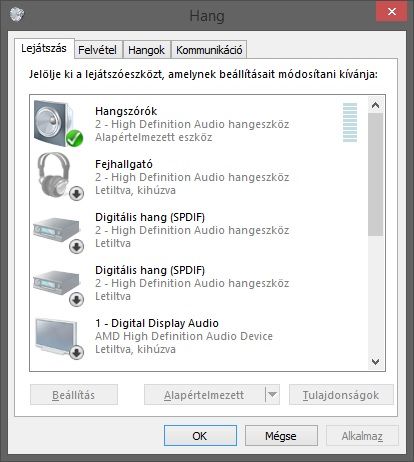Select "1 - Digital Display Audio" entry
This screenshot has width=414, height=462.
click(x=157, y=323)
